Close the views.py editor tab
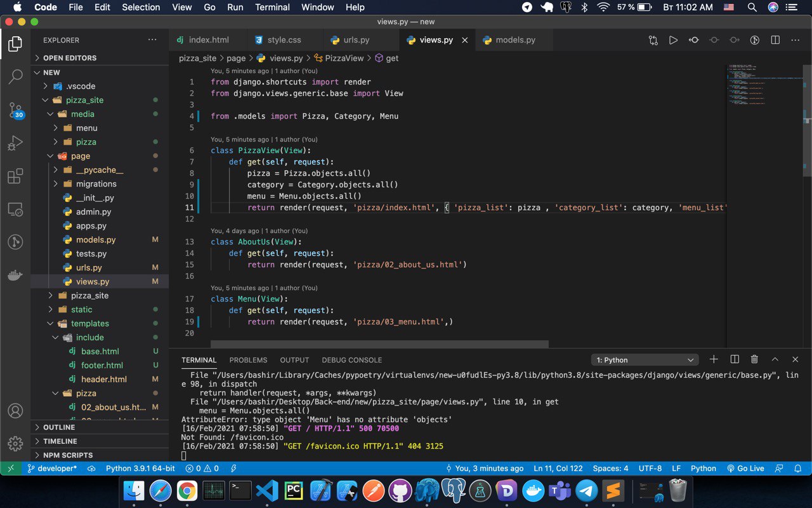 (x=464, y=40)
